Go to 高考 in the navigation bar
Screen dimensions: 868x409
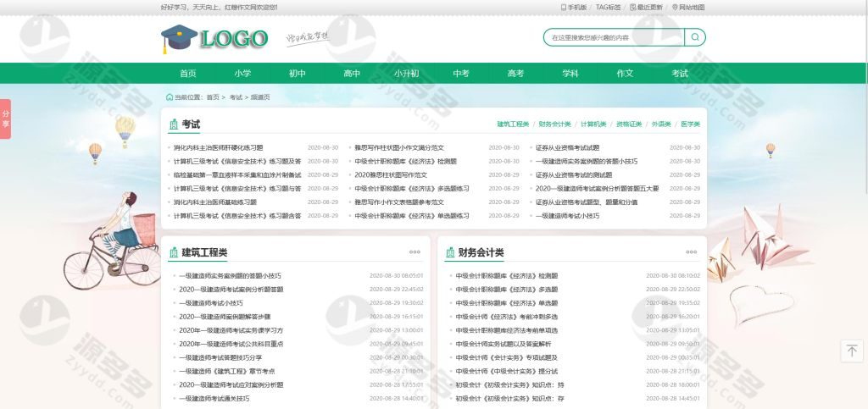[x=515, y=74]
